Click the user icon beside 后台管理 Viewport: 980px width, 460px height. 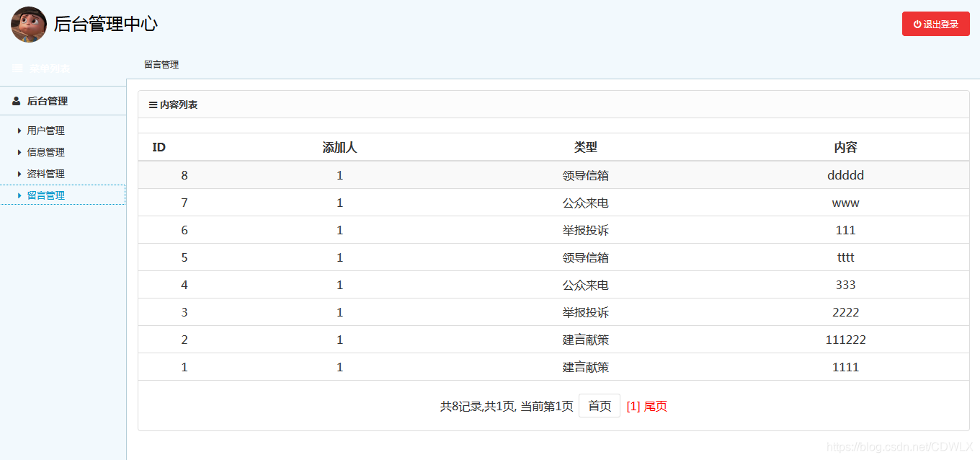pos(17,101)
